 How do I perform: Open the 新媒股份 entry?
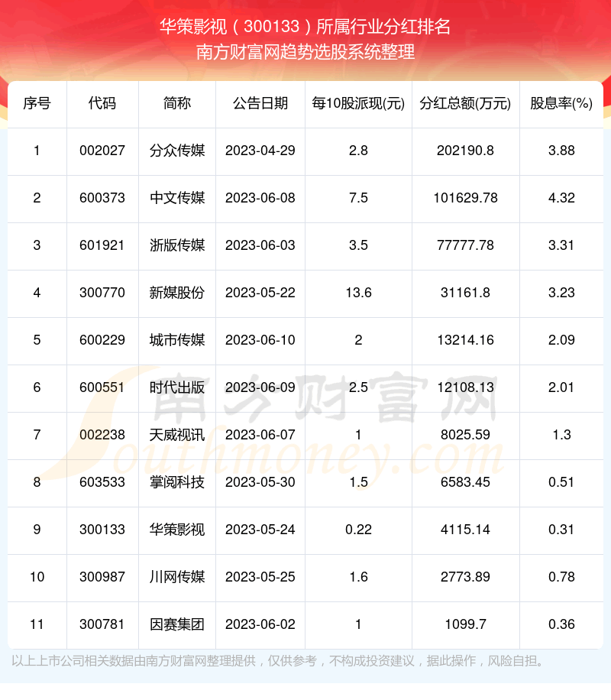click(x=177, y=293)
